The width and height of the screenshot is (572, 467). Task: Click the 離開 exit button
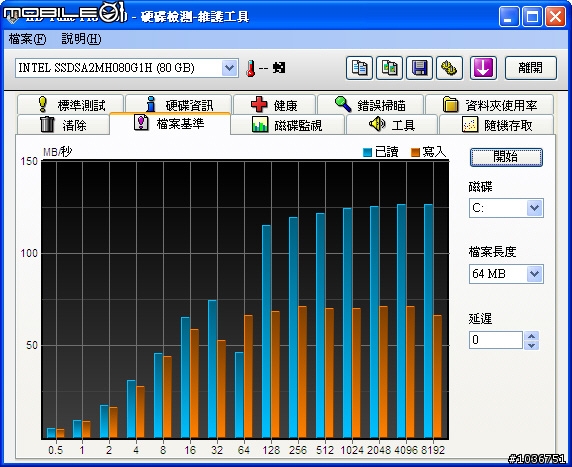pos(531,68)
